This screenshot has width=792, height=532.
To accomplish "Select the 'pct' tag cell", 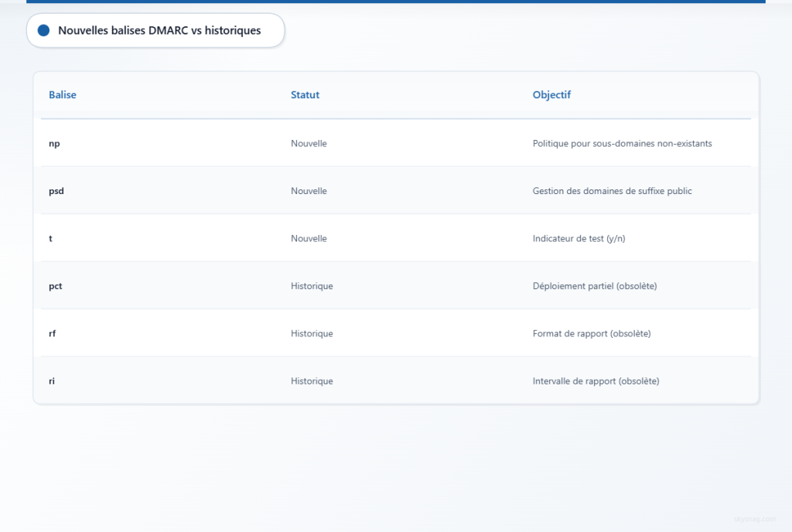I will pos(56,285).
